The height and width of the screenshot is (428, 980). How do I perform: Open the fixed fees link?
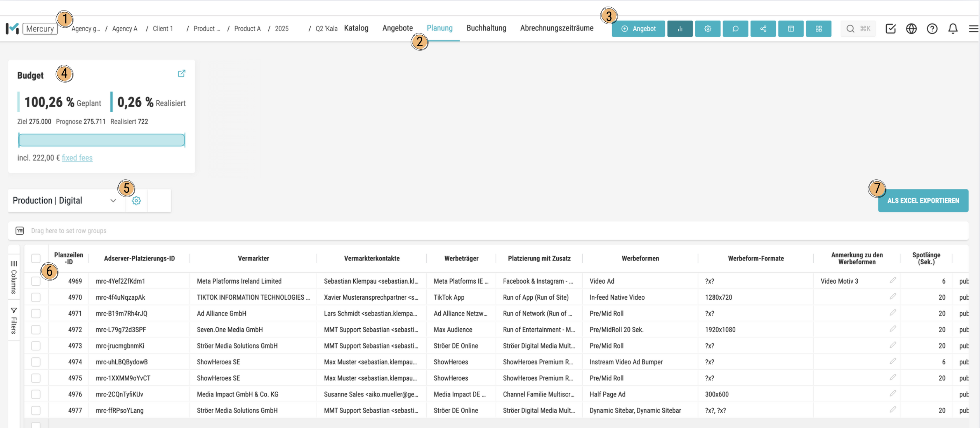coord(77,158)
